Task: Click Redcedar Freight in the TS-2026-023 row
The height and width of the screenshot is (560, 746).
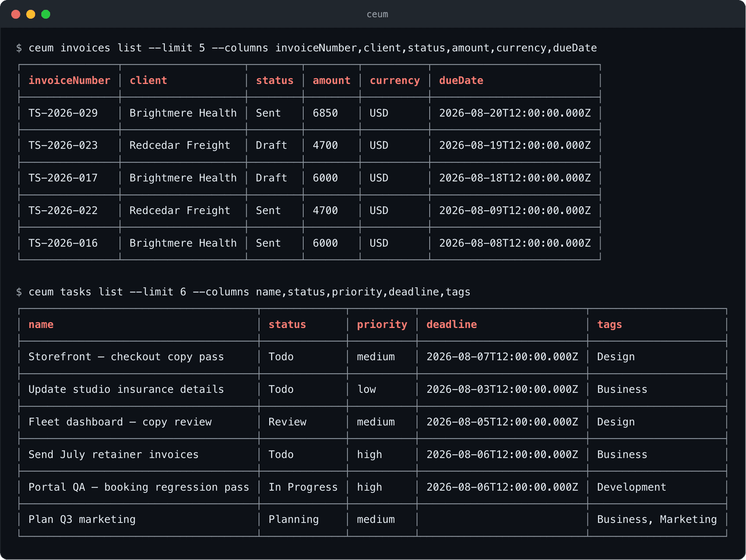Action: [x=180, y=146]
